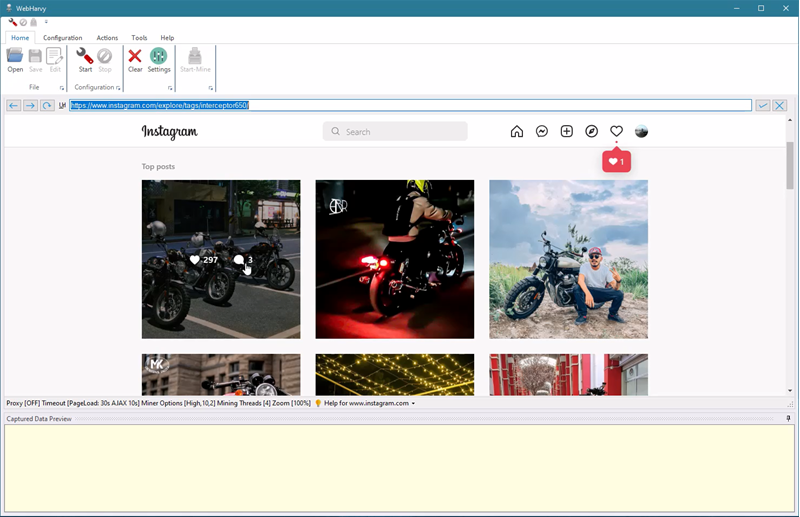This screenshot has height=517, width=800.
Task: Go to Instagram home icon
Action: [x=517, y=132]
